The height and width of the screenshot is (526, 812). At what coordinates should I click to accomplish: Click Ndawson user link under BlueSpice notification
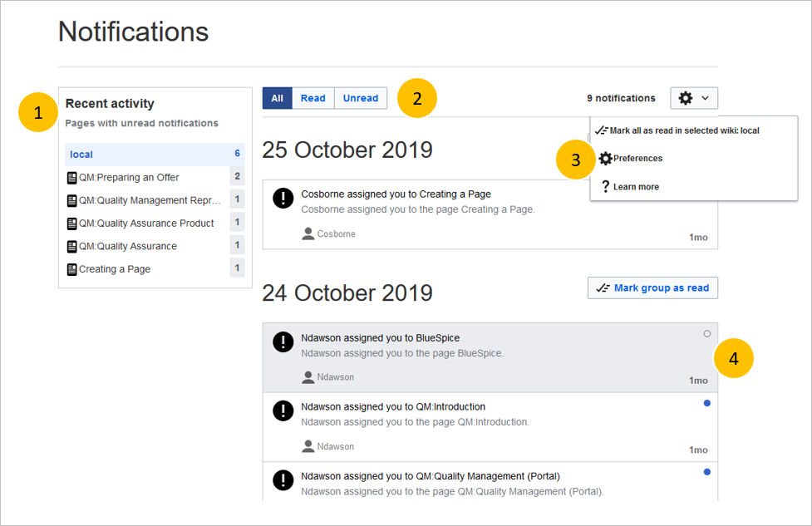coord(336,377)
